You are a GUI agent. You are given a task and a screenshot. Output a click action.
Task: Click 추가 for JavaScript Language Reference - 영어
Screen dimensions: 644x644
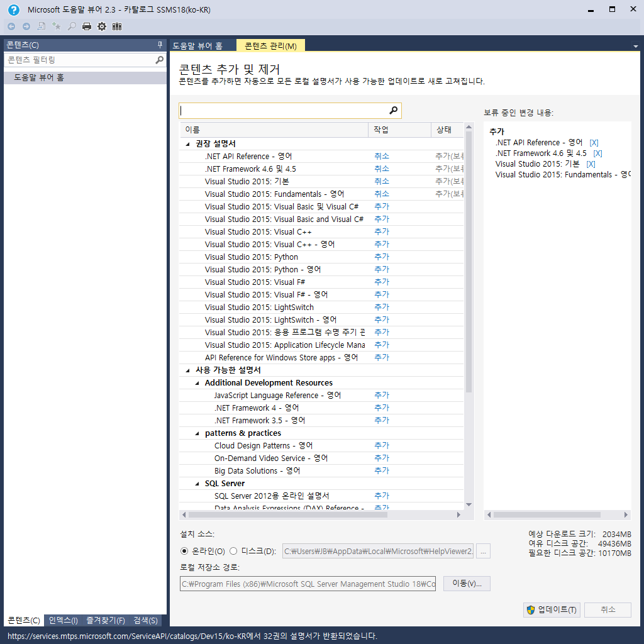(x=382, y=395)
